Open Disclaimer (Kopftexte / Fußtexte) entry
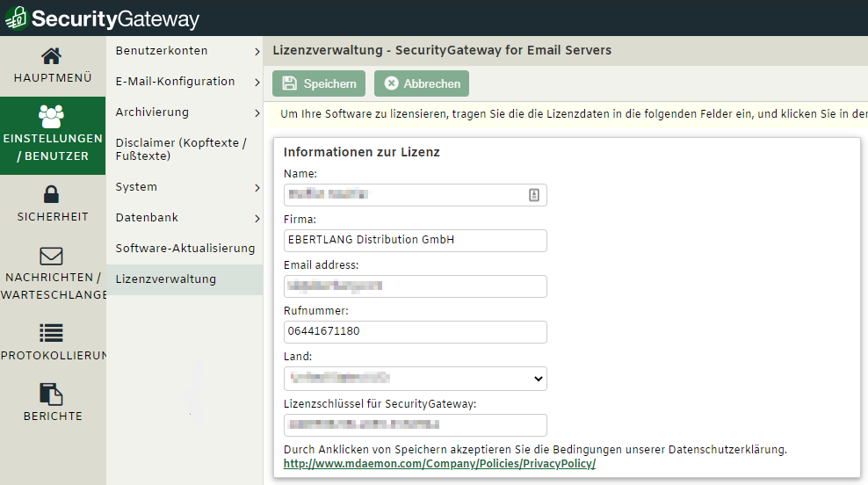This screenshot has height=485, width=868. tap(181, 149)
